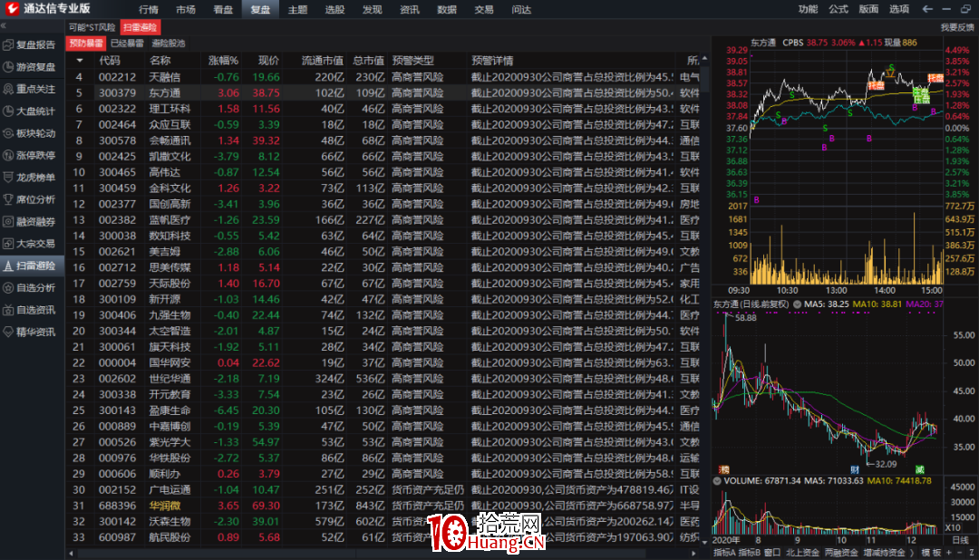Open the 行情 menu
Screen dimensions: 979x560
click(149, 9)
